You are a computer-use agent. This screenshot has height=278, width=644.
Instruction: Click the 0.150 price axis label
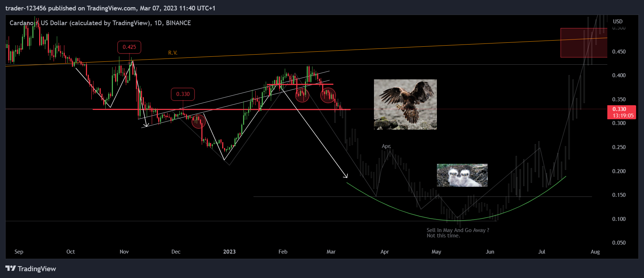point(619,195)
